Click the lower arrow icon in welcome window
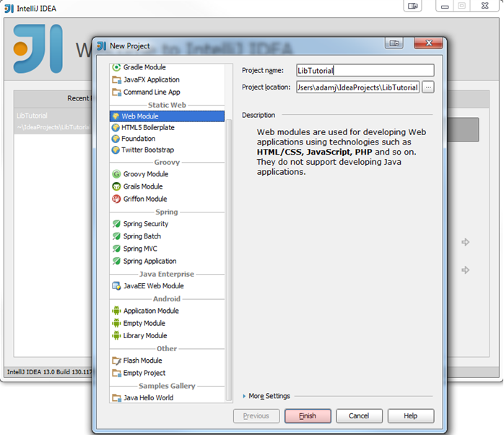 point(466,270)
